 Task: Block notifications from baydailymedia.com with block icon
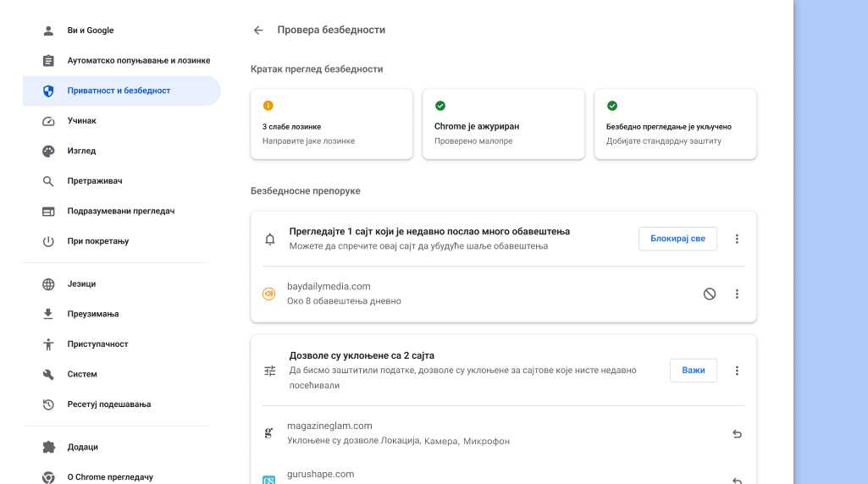point(709,294)
